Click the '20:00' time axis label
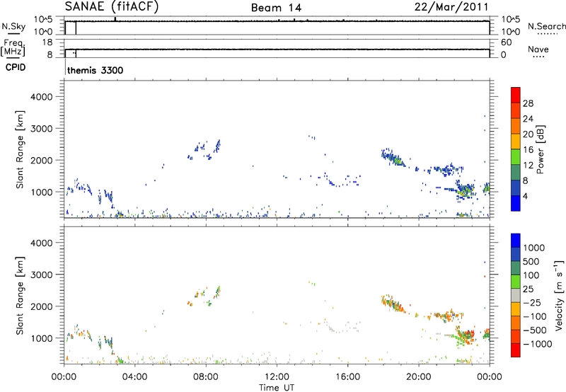This screenshot has height=392, width=566. point(418,377)
